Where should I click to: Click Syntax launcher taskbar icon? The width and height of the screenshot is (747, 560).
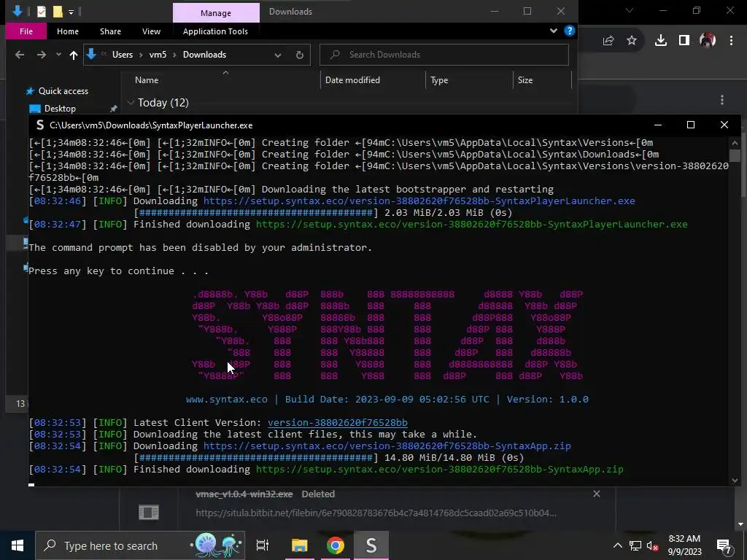click(371, 545)
